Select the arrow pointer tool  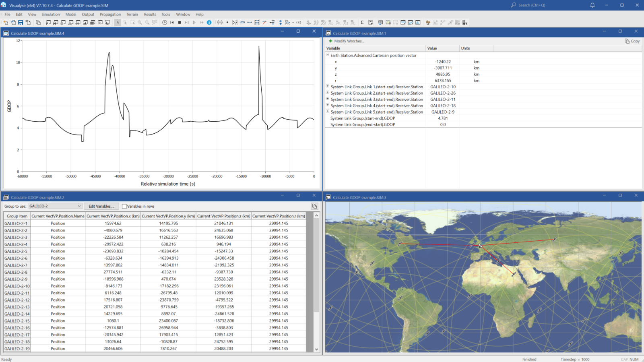point(118,23)
